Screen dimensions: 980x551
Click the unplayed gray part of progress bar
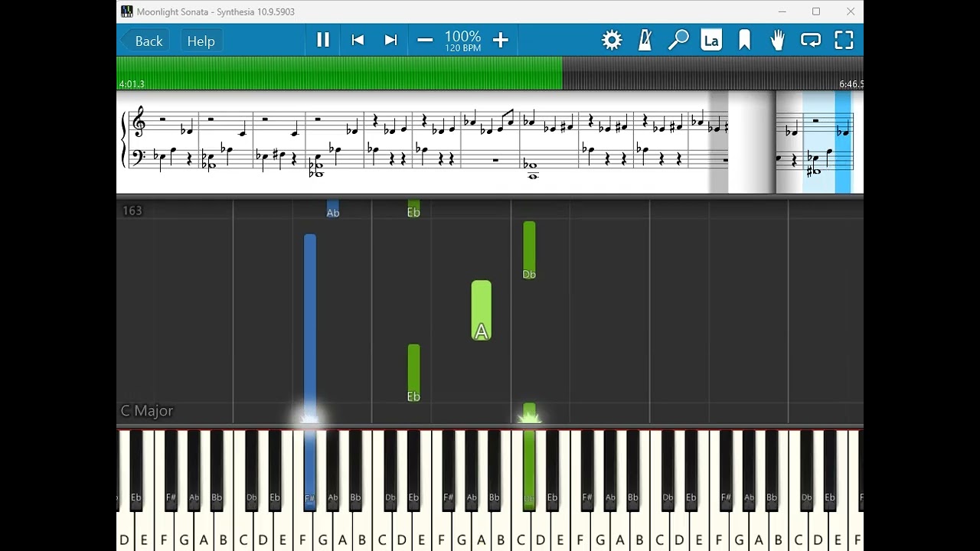[713, 73]
